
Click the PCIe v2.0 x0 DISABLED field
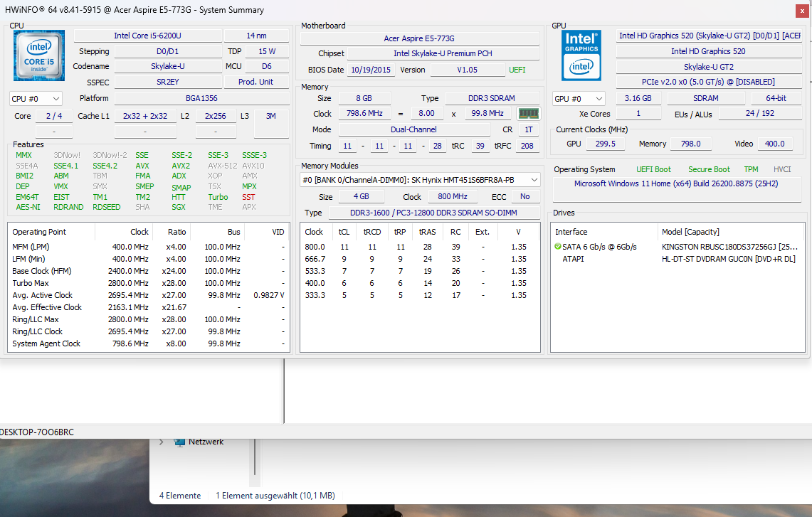708,82
